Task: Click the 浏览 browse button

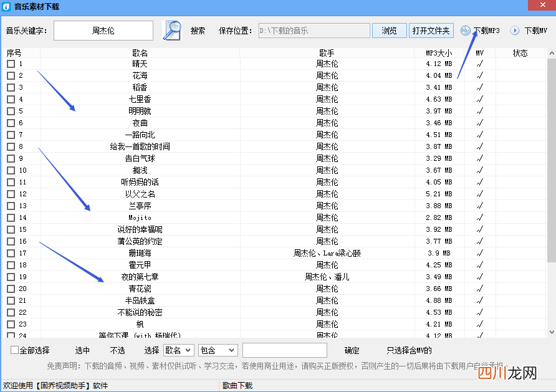Action: pyautogui.click(x=390, y=31)
